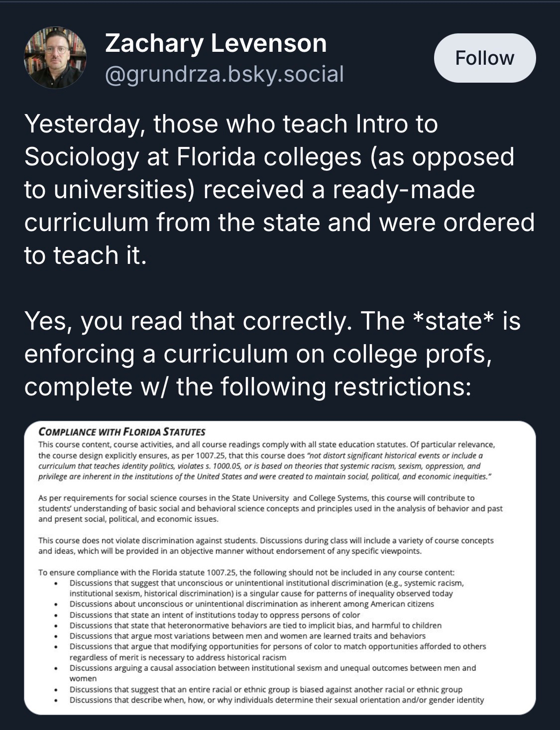Click the paragraph "This course does not violate discrimination"
Image resolution: width=560 pixels, height=730 pixels.
(x=266, y=546)
